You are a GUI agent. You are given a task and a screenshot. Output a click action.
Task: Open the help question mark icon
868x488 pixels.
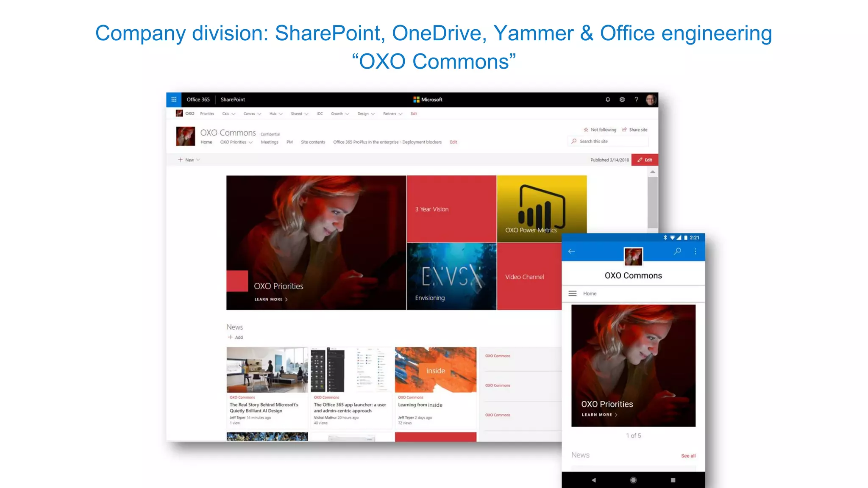tap(636, 100)
